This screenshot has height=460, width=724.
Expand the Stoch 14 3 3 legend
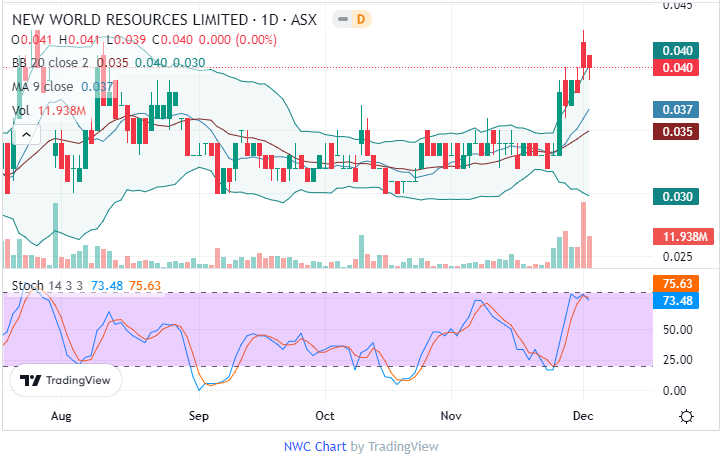coord(48,286)
